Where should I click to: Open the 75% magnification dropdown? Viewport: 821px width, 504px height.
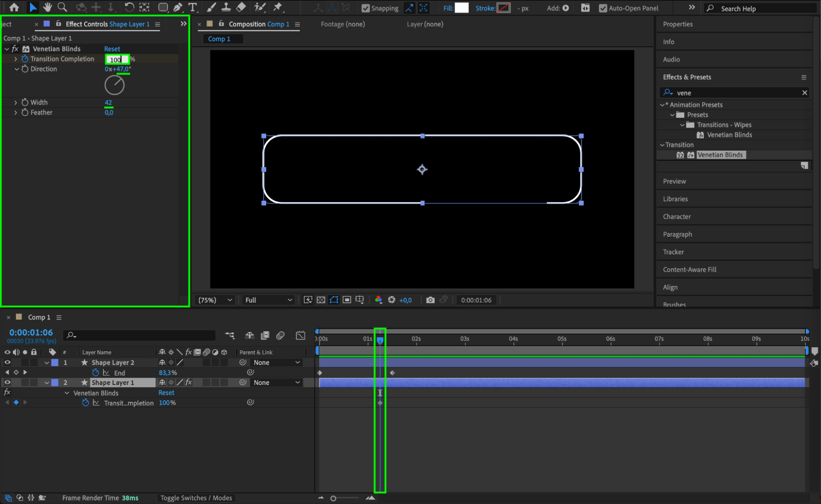click(x=215, y=300)
